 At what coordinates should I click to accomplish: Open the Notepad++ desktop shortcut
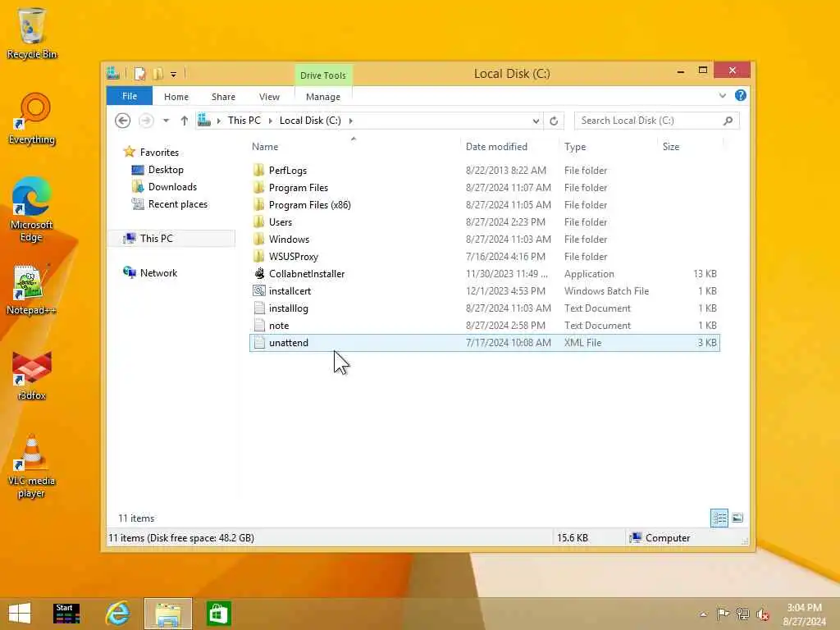click(x=32, y=290)
